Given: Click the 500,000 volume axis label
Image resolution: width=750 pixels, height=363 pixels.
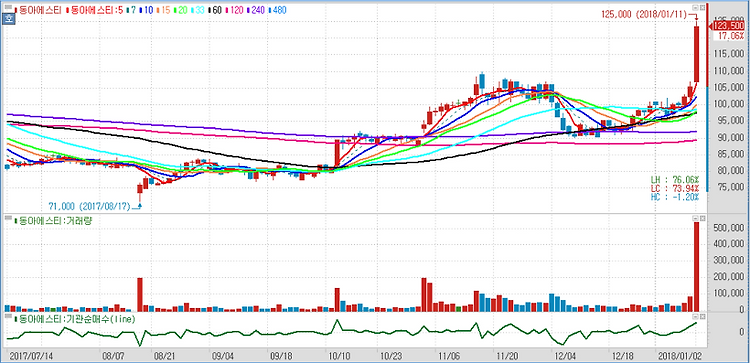Looking at the screenshot, I should coord(730,228).
